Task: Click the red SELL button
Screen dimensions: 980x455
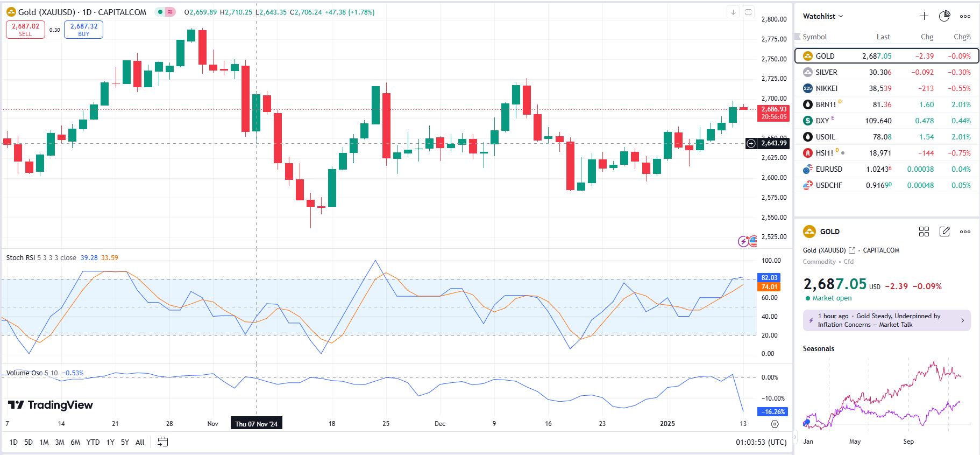Action: tap(25, 30)
